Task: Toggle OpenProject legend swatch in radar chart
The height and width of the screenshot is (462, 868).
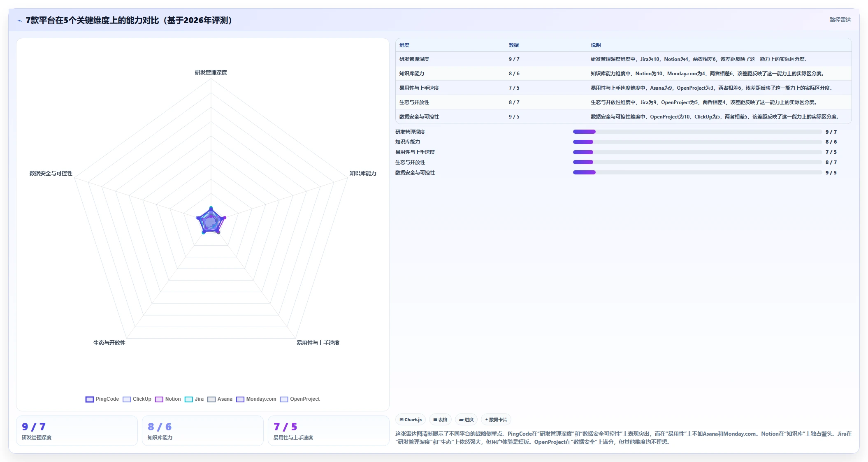Action: (x=284, y=399)
